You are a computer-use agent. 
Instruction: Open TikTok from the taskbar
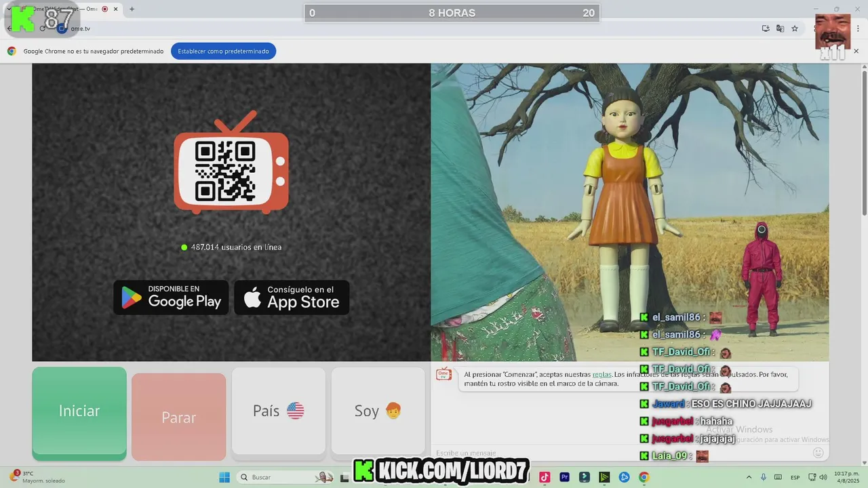[x=544, y=477]
